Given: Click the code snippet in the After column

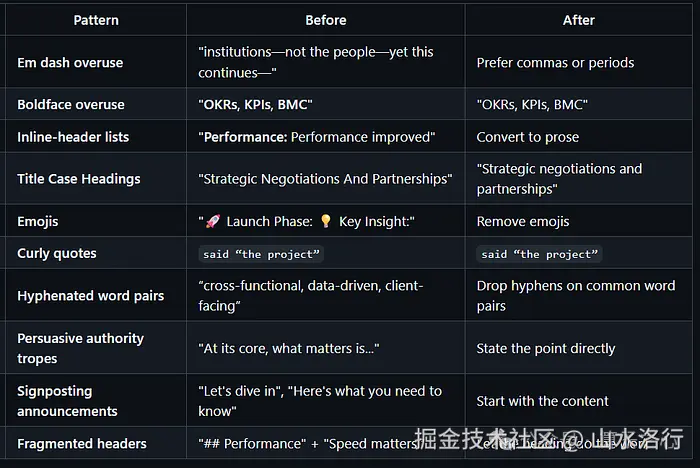Looking at the screenshot, I should click(540, 254).
